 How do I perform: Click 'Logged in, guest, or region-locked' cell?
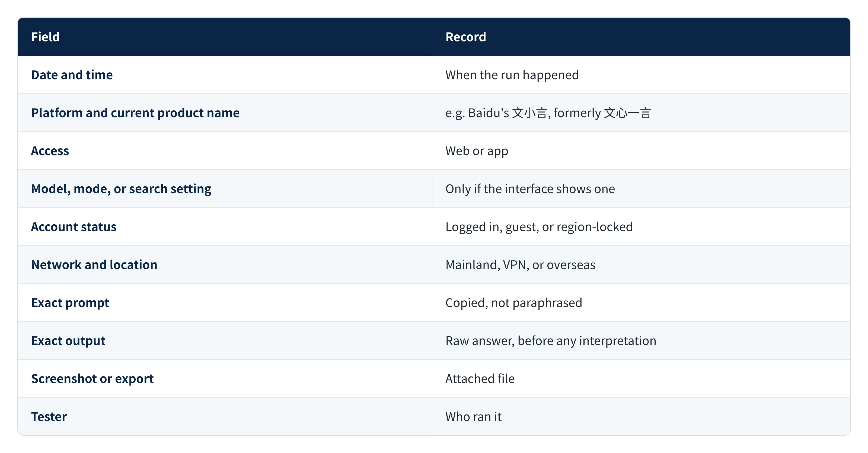[x=641, y=227]
